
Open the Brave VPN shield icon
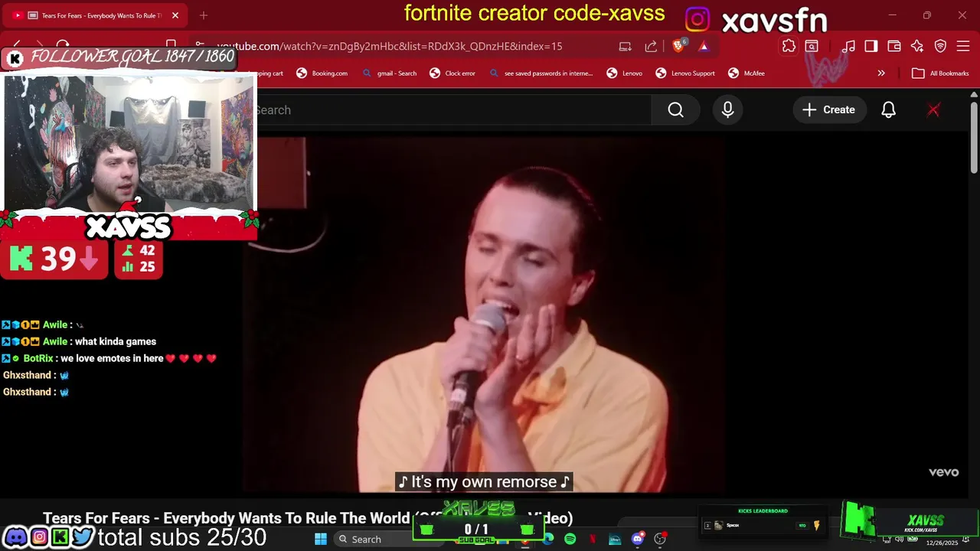point(941,46)
